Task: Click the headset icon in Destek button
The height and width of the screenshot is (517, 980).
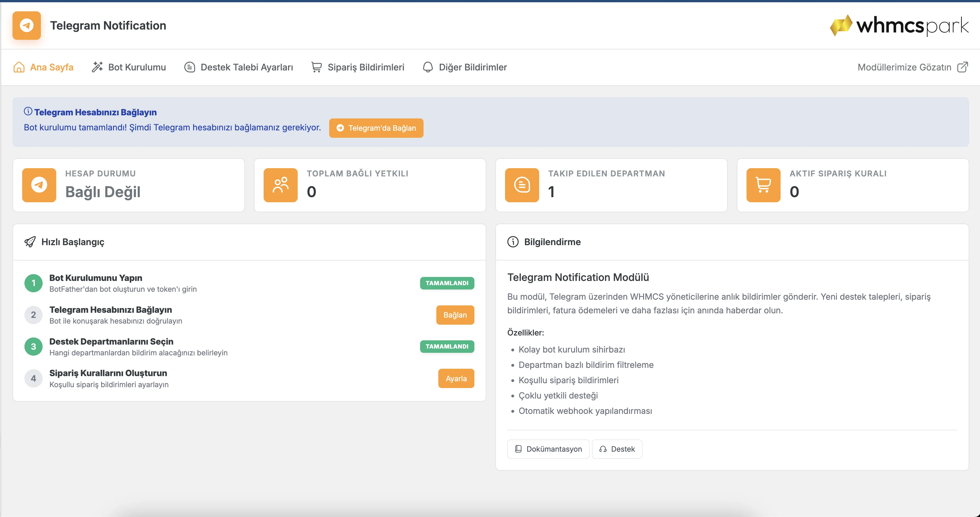Action: (x=603, y=449)
